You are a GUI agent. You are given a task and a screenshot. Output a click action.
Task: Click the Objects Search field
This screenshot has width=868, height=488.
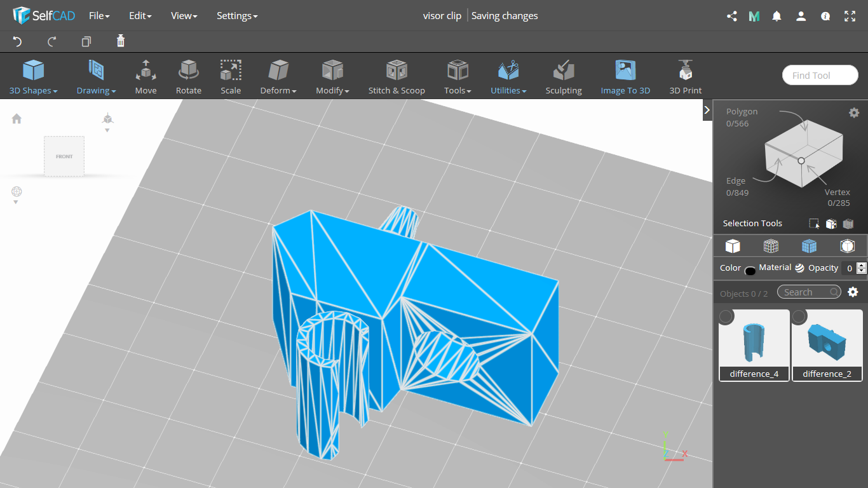pos(809,292)
